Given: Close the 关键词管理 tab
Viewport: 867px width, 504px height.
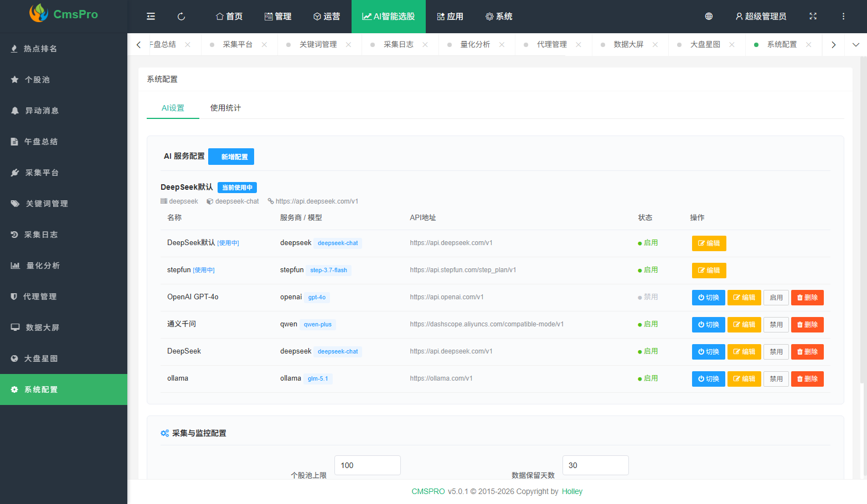Looking at the screenshot, I should 348,45.
